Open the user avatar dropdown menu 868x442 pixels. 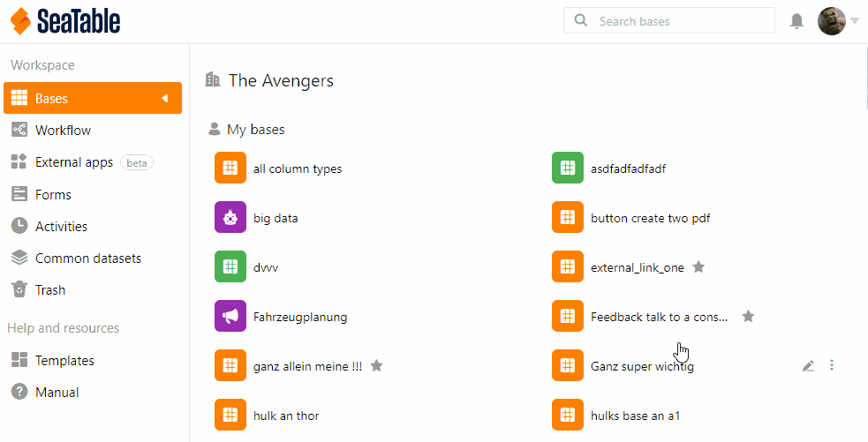click(x=839, y=21)
